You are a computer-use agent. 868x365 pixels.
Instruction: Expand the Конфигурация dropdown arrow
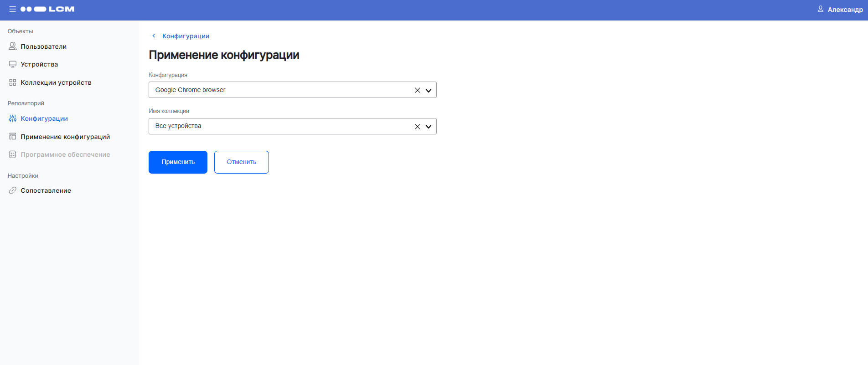click(429, 90)
